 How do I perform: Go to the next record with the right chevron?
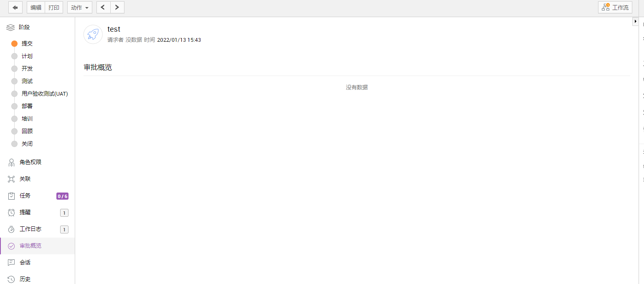pos(117,8)
